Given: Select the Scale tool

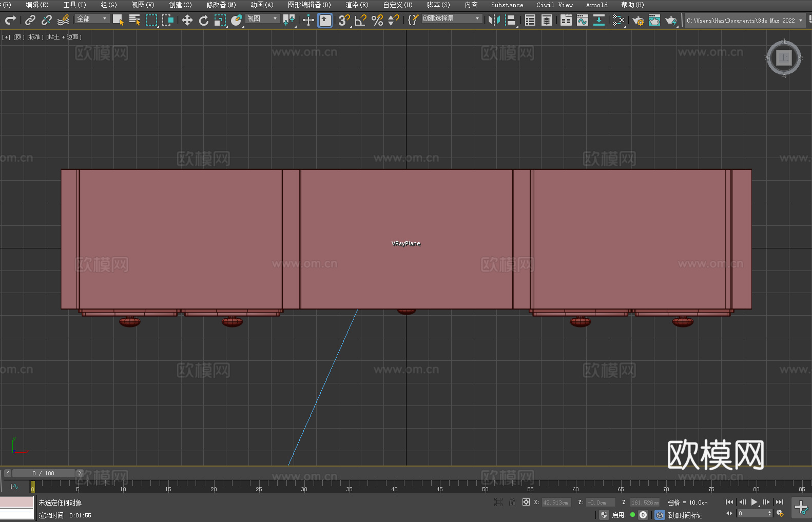Looking at the screenshot, I should 220,20.
